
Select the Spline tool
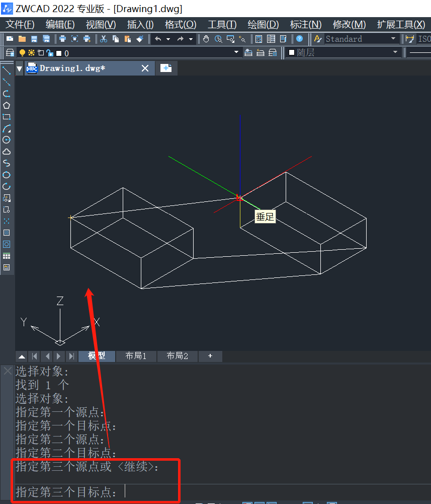click(x=7, y=163)
